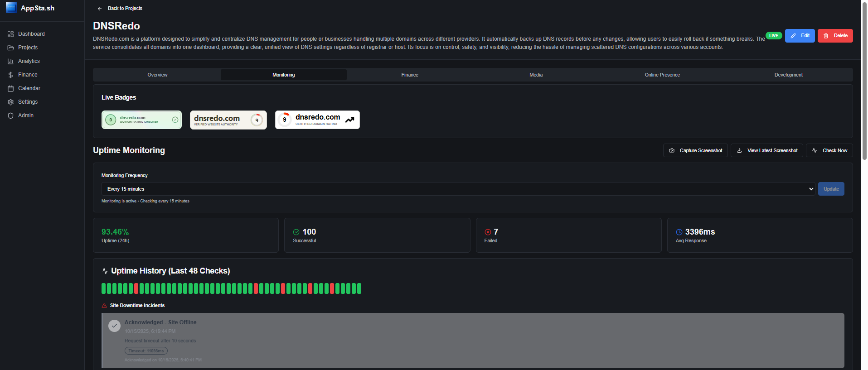Switch to the Finance tab
868x370 pixels.
410,75
